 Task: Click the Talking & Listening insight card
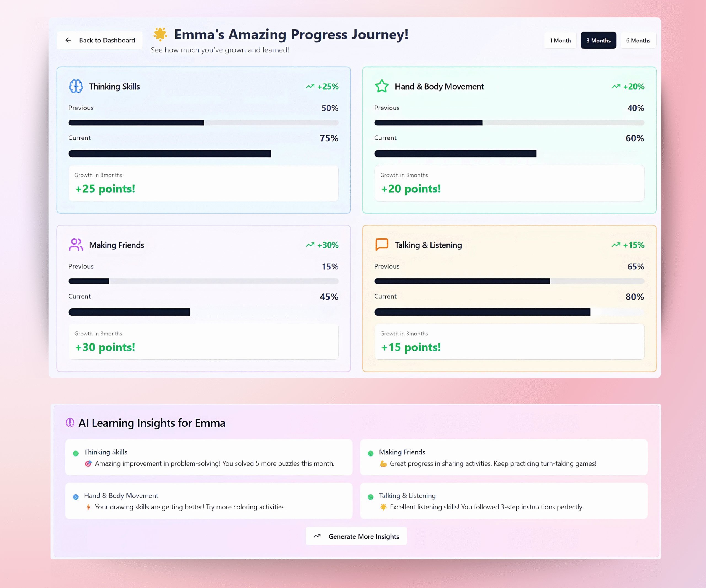coord(503,501)
